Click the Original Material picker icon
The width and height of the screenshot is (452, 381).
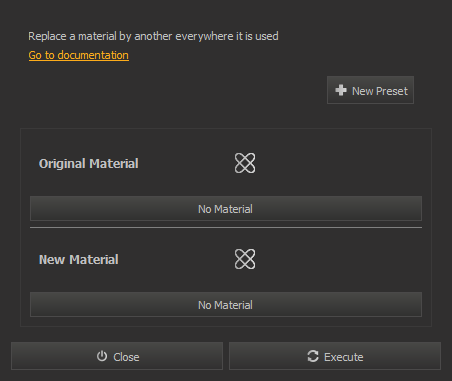click(x=245, y=163)
